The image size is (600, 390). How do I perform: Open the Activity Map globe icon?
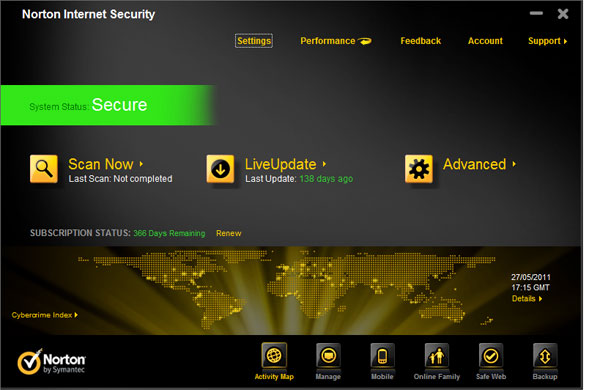[x=274, y=356]
